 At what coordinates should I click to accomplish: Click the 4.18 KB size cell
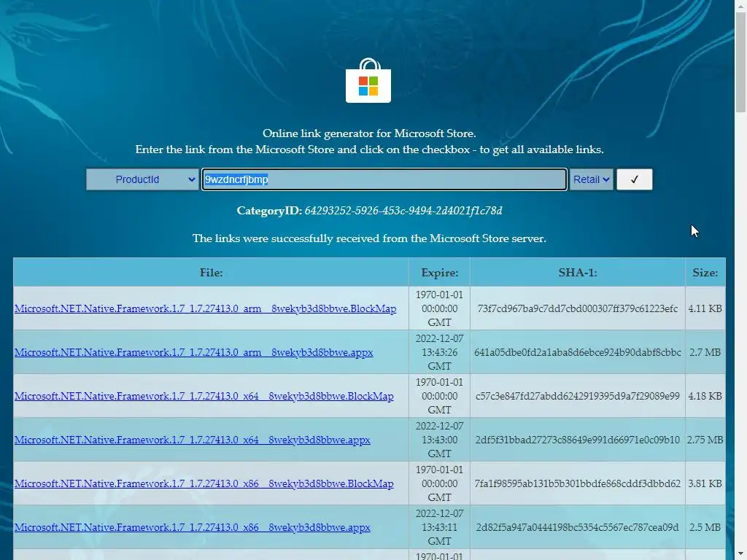(705, 396)
